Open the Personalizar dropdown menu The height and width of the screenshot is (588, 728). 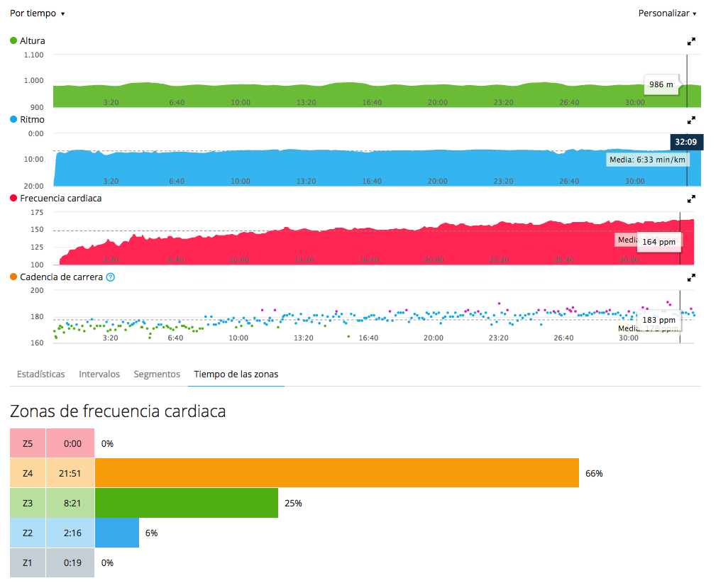pyautogui.click(x=667, y=13)
